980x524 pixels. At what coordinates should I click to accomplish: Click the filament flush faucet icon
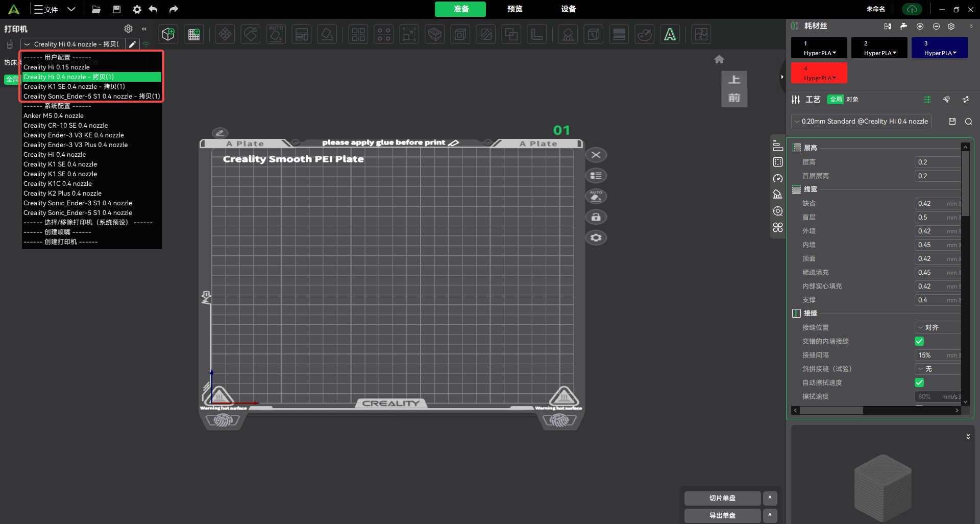coord(903,26)
